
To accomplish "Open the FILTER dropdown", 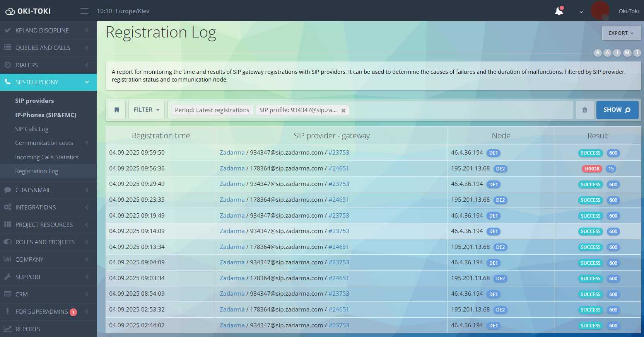I will (146, 110).
